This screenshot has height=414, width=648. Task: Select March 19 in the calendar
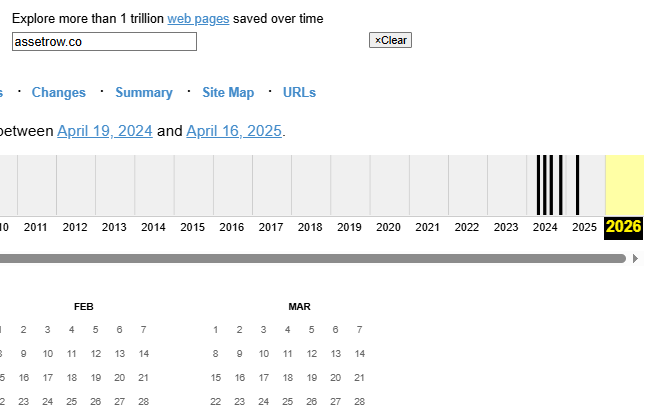click(311, 377)
